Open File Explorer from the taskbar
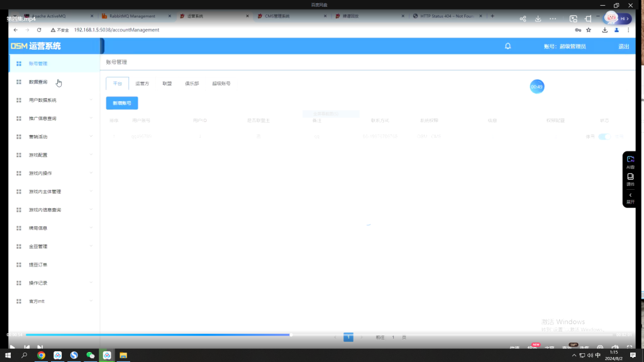 coord(123,355)
